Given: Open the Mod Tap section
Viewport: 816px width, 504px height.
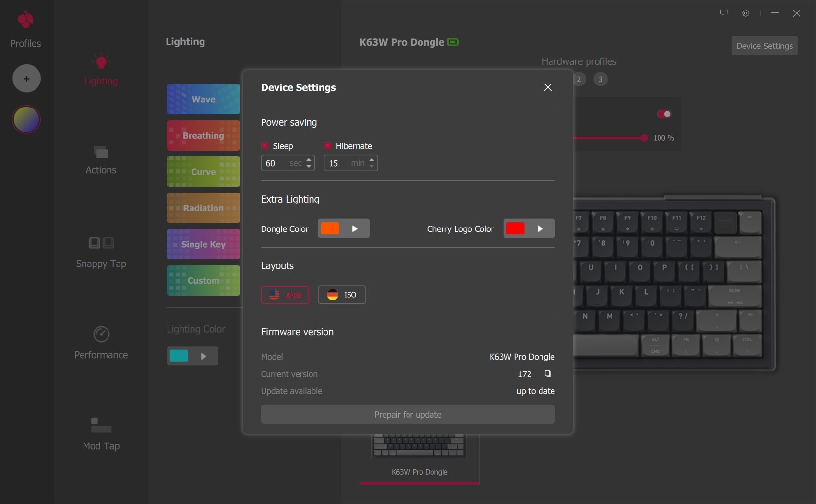Looking at the screenshot, I should pos(101,434).
